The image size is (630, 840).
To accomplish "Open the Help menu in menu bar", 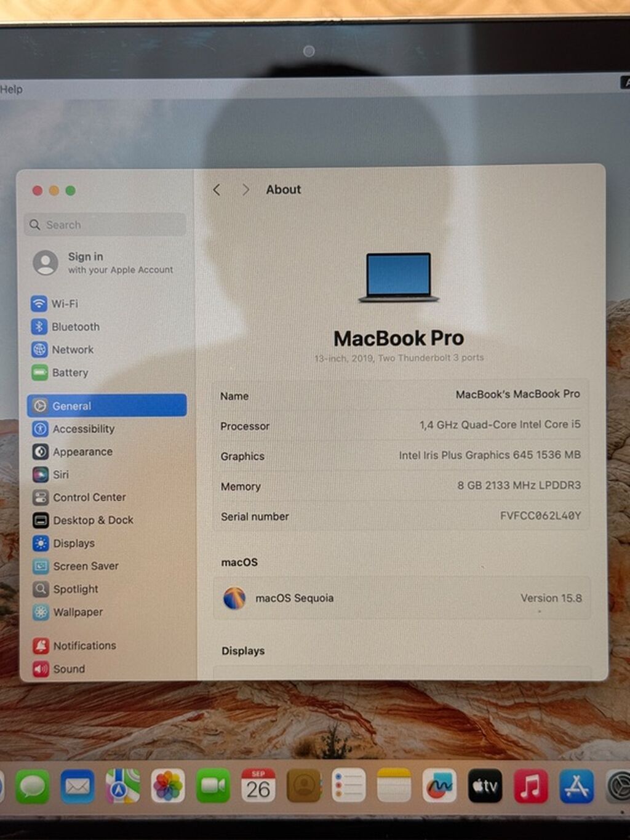I will [11, 89].
